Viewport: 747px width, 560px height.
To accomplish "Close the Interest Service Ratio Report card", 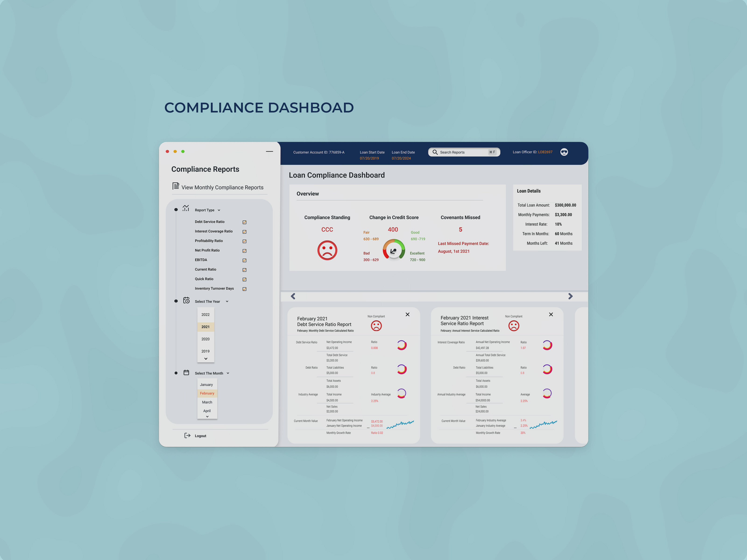I will click(551, 314).
